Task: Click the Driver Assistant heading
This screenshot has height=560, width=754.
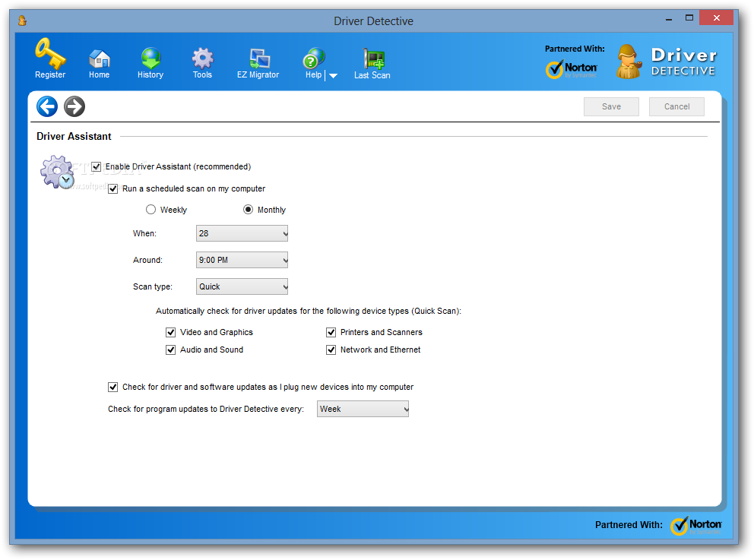Action: pyautogui.click(x=74, y=137)
